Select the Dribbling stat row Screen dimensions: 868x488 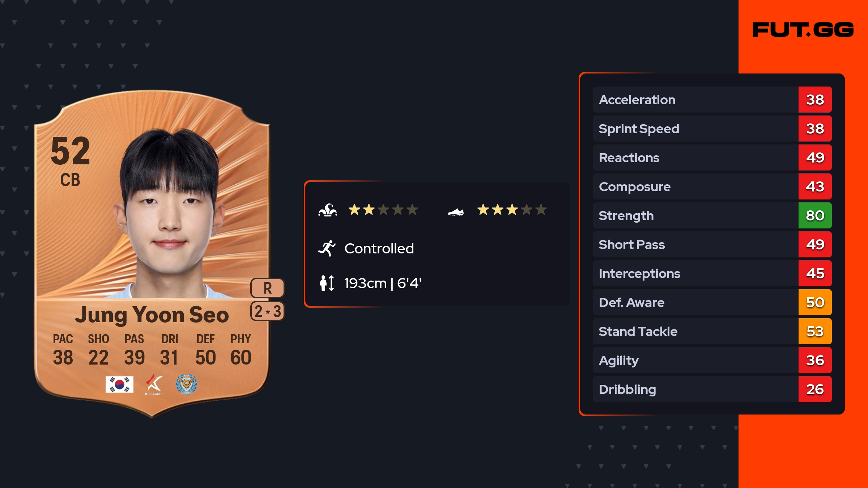click(695, 390)
